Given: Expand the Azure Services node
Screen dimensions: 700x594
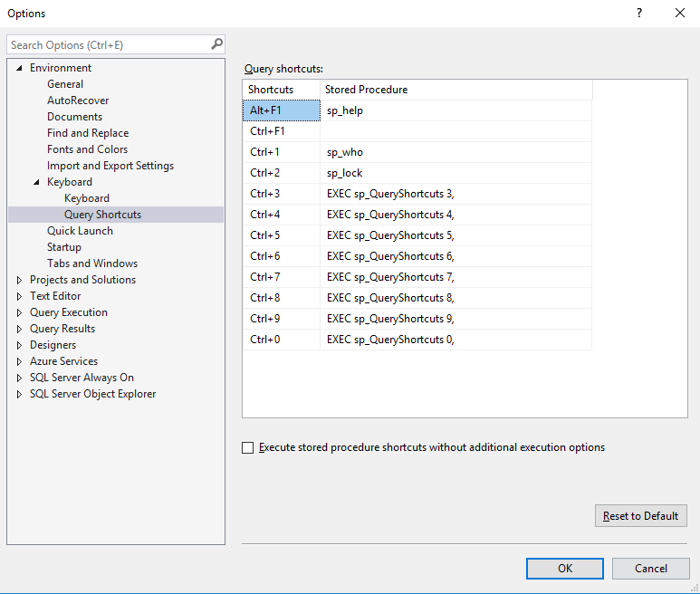Looking at the screenshot, I should (19, 361).
